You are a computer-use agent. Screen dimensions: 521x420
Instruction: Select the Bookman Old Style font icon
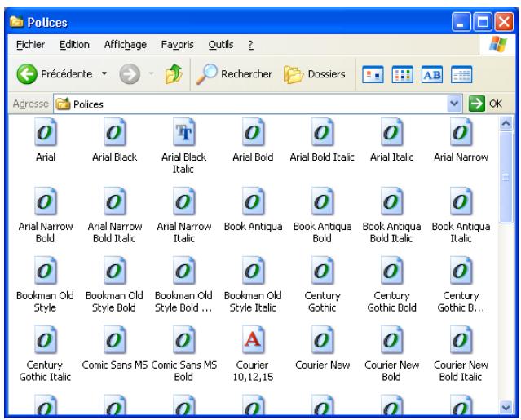tap(46, 271)
